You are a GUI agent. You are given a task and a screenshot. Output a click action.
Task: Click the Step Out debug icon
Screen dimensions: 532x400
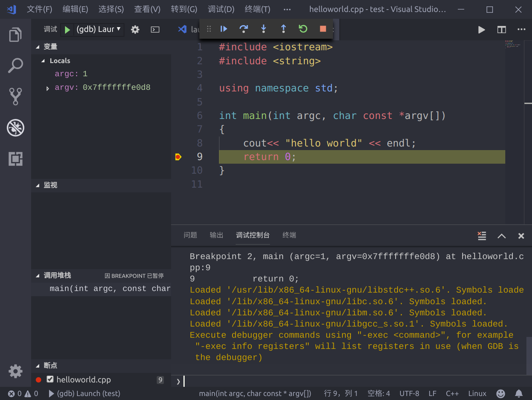pyautogui.click(x=284, y=29)
